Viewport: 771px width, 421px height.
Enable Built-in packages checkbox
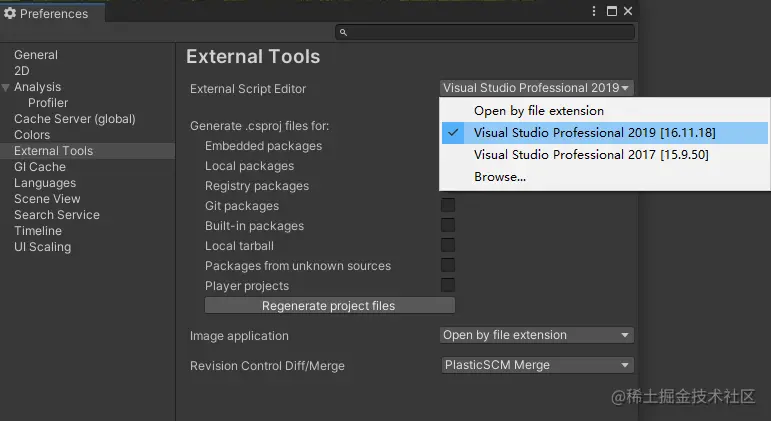pos(448,225)
